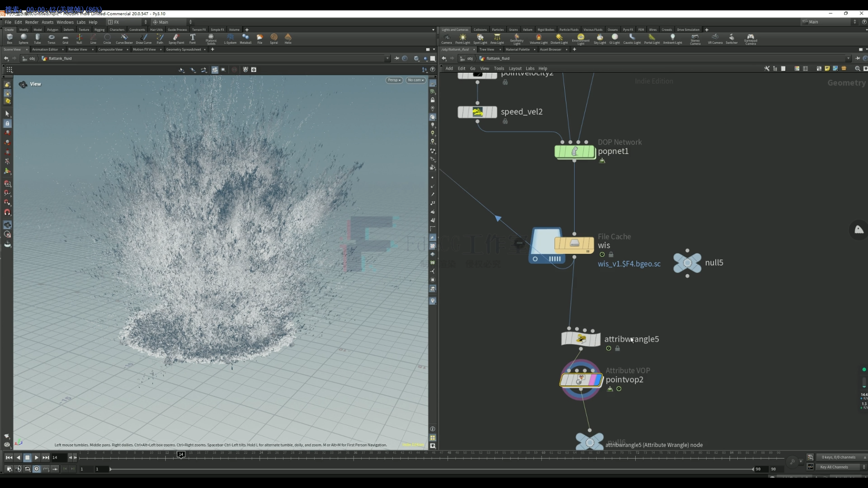Toggle audio scrub button in playbar

(x=18, y=469)
